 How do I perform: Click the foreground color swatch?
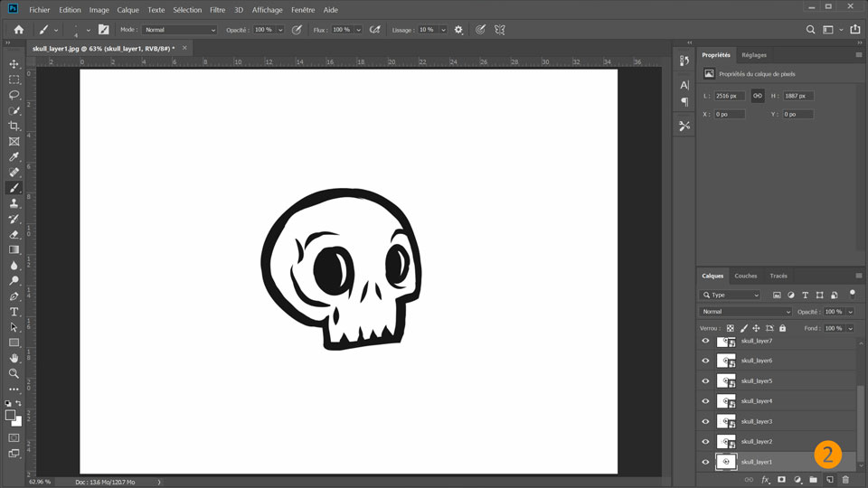(x=11, y=416)
